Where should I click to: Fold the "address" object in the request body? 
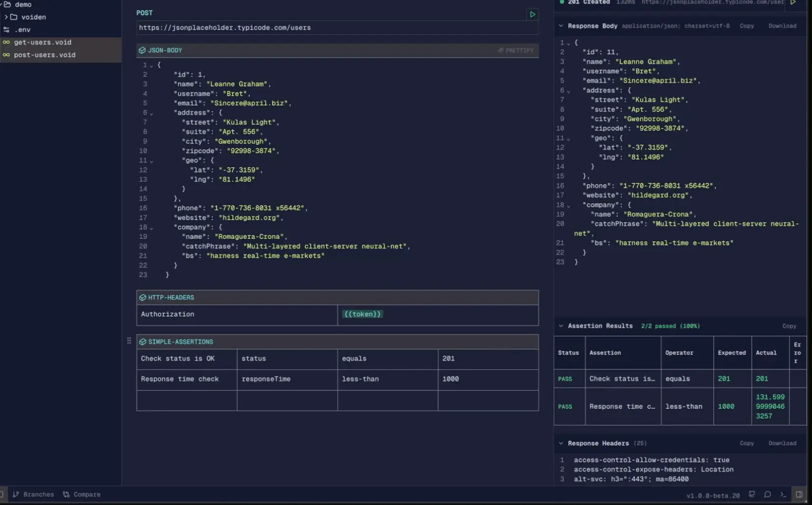tap(151, 113)
